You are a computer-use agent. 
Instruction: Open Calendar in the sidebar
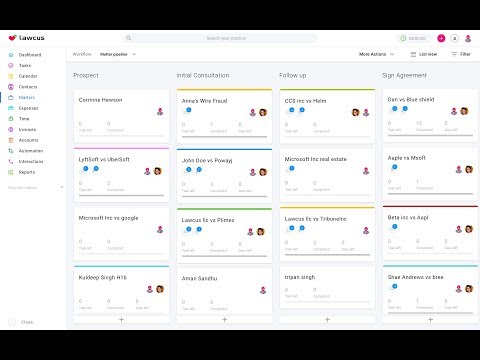tap(28, 76)
